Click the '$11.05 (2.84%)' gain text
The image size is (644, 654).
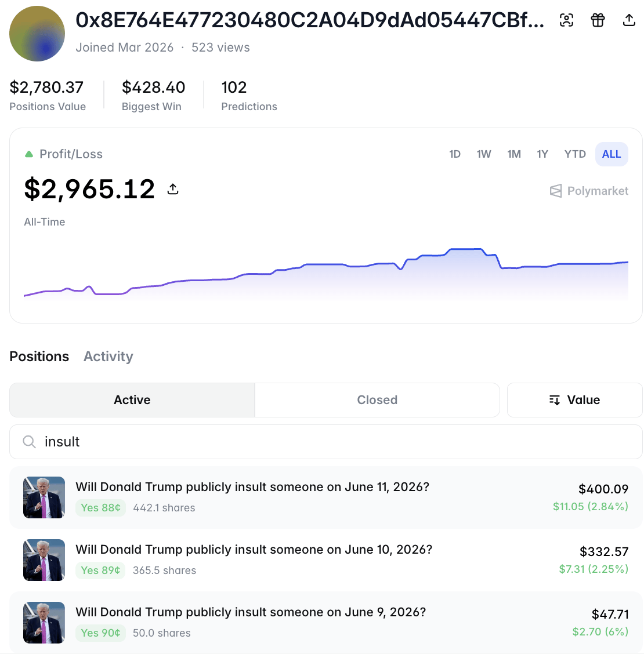click(590, 506)
